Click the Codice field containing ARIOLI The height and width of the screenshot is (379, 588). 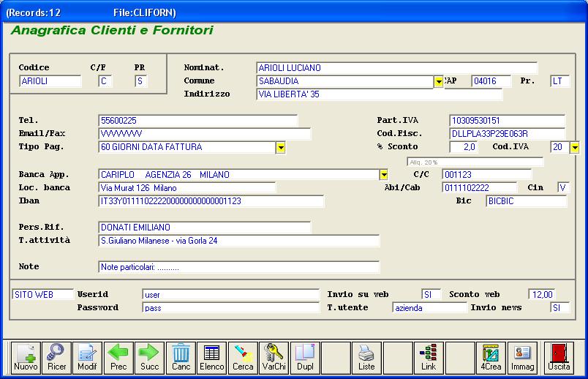pyautogui.click(x=50, y=81)
